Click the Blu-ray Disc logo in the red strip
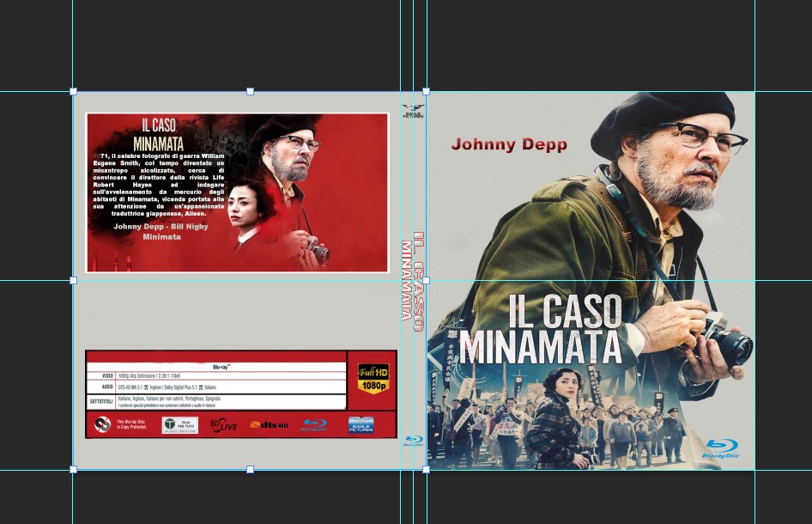 (x=314, y=425)
